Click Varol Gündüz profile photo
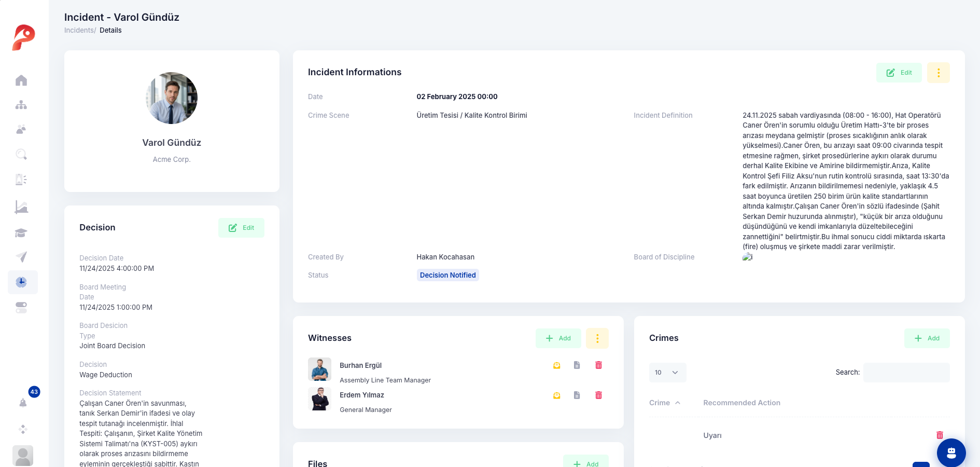Viewport: 980px width, 467px height. [172, 98]
